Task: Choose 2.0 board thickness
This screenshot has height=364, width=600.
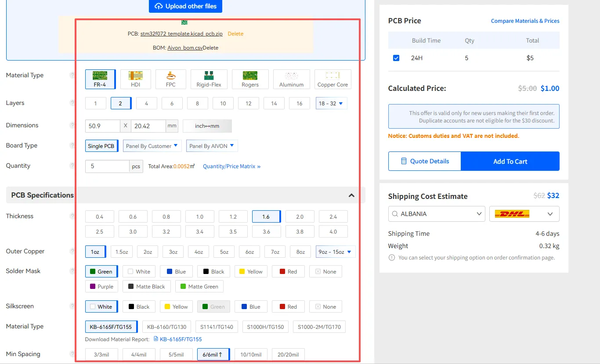Action: (300, 217)
